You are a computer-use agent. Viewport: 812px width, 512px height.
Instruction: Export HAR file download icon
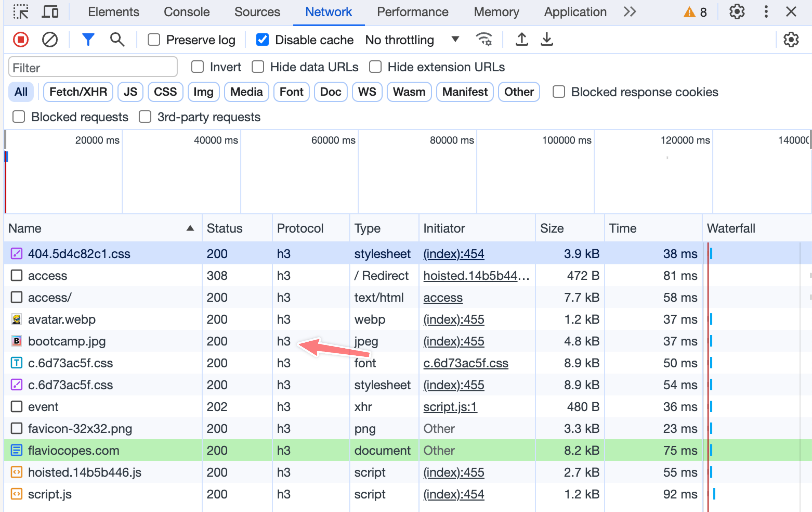click(547, 40)
